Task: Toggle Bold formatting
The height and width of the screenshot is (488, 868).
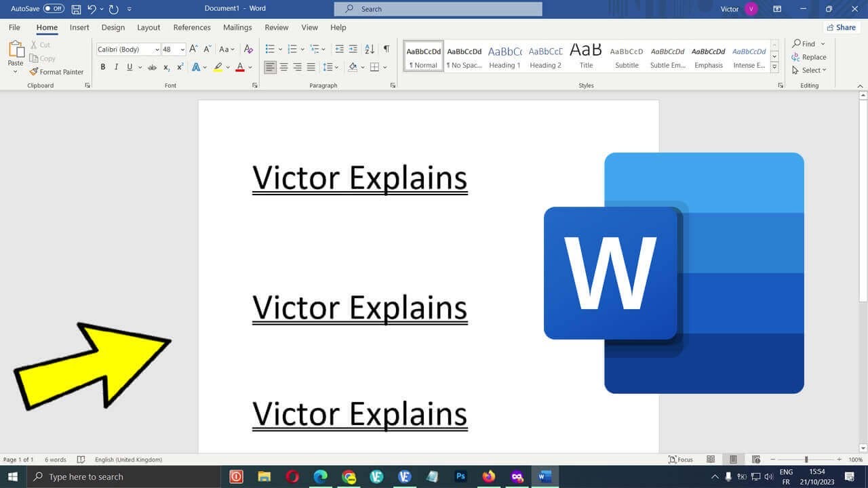Action: pos(103,67)
